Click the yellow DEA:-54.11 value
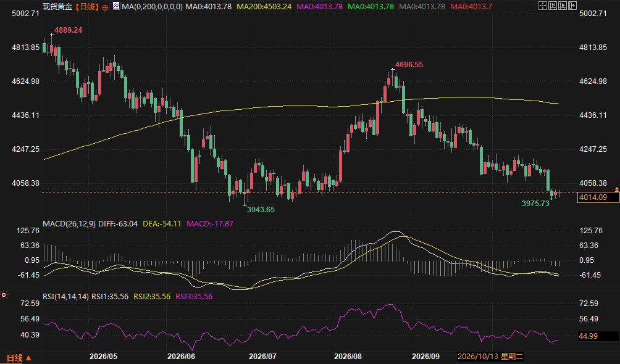The width and height of the screenshot is (620, 364). (x=162, y=224)
